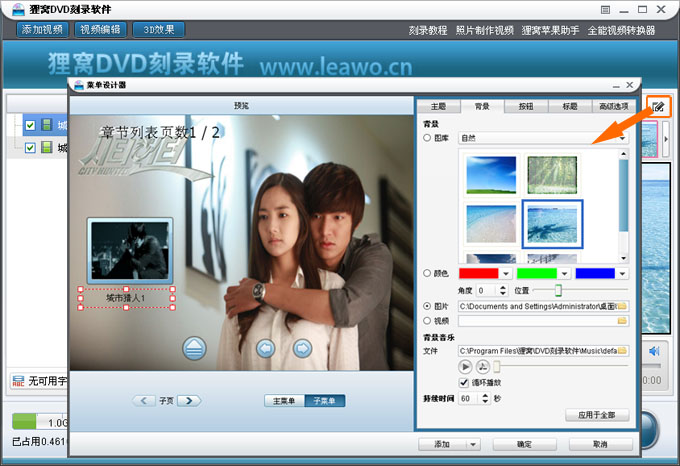The height and width of the screenshot is (466, 680).
Task: Click the green color swatch
Action: (537, 274)
